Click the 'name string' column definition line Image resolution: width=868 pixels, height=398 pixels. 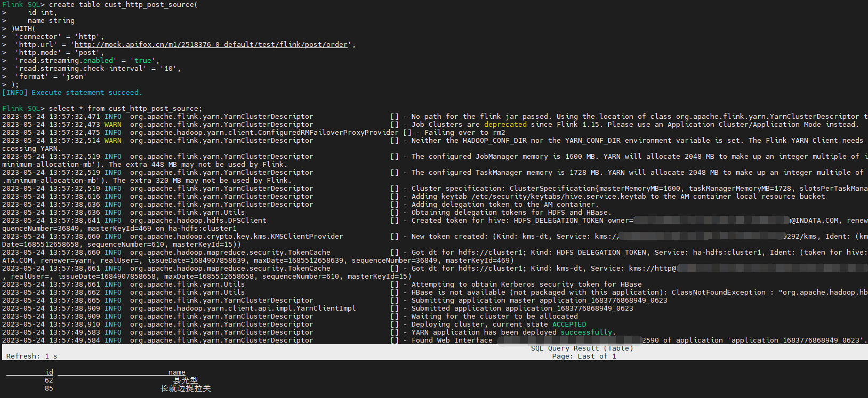pos(51,21)
